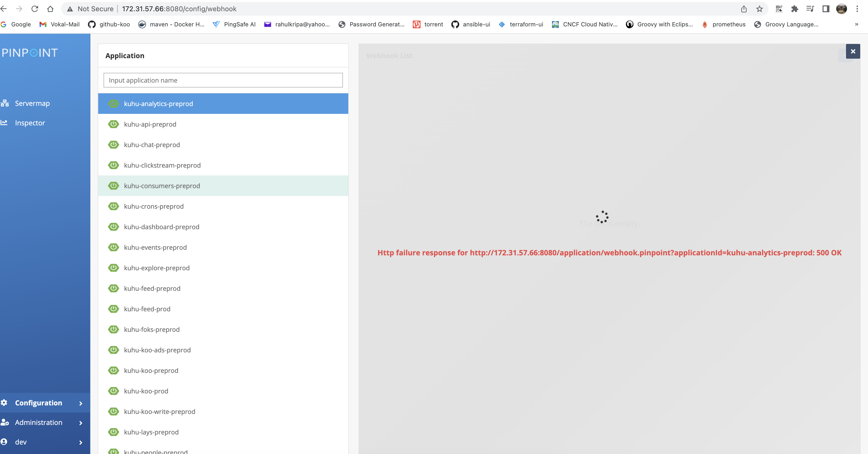Open the Inspector menu item
This screenshot has height=454, width=868.
click(30, 123)
